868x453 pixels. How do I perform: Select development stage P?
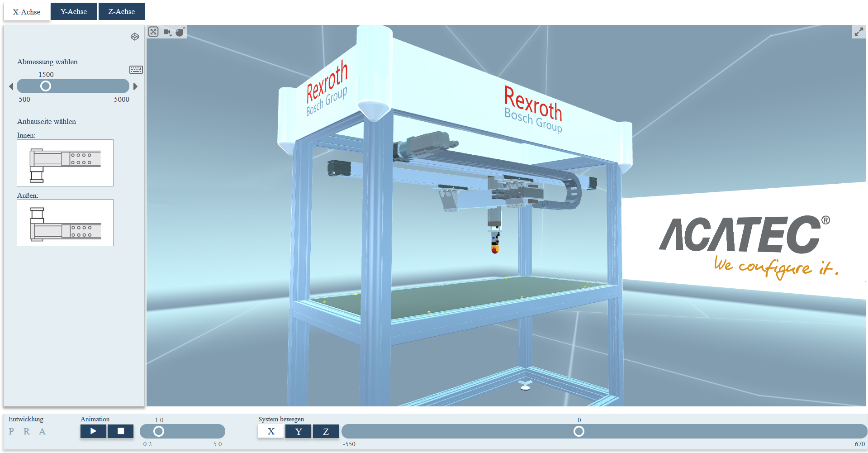tap(11, 431)
